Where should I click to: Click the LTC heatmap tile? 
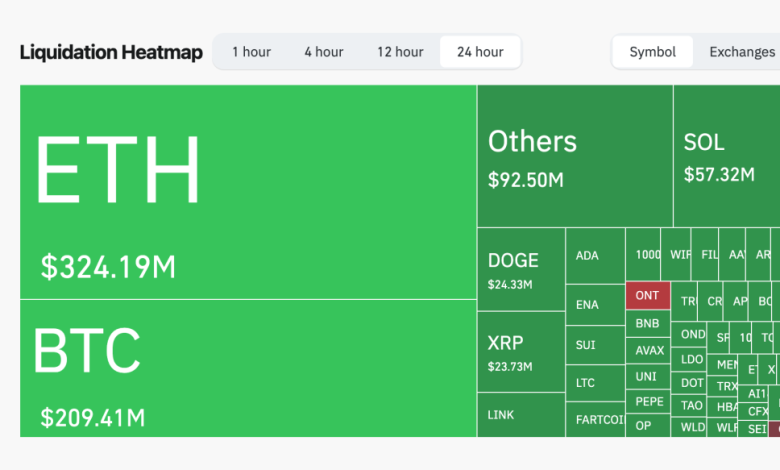[x=595, y=383]
